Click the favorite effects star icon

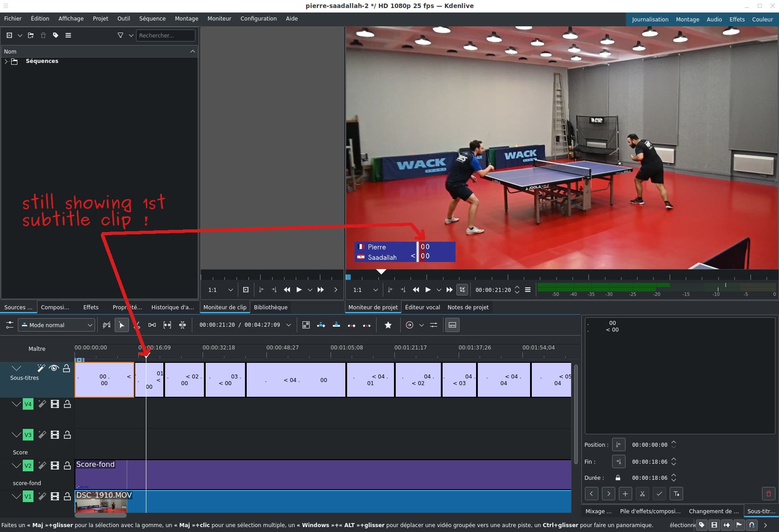388,325
